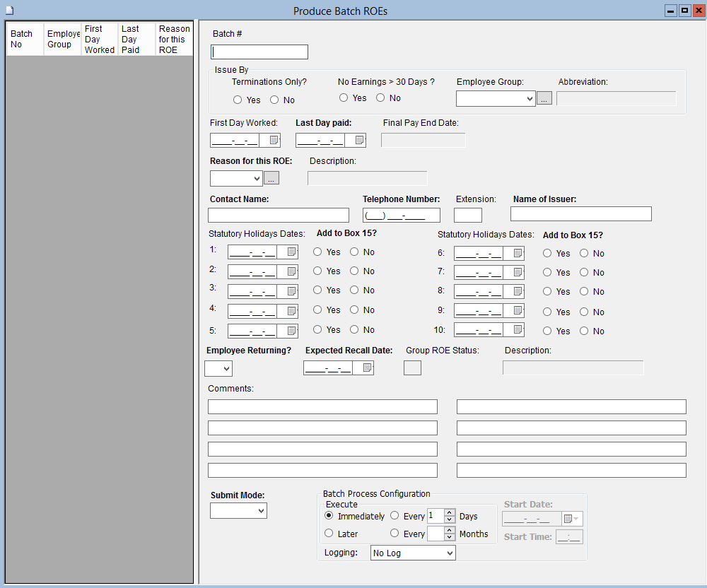Open calendar picker for First Day Worked
The width and height of the screenshot is (707, 588).
[x=274, y=141]
